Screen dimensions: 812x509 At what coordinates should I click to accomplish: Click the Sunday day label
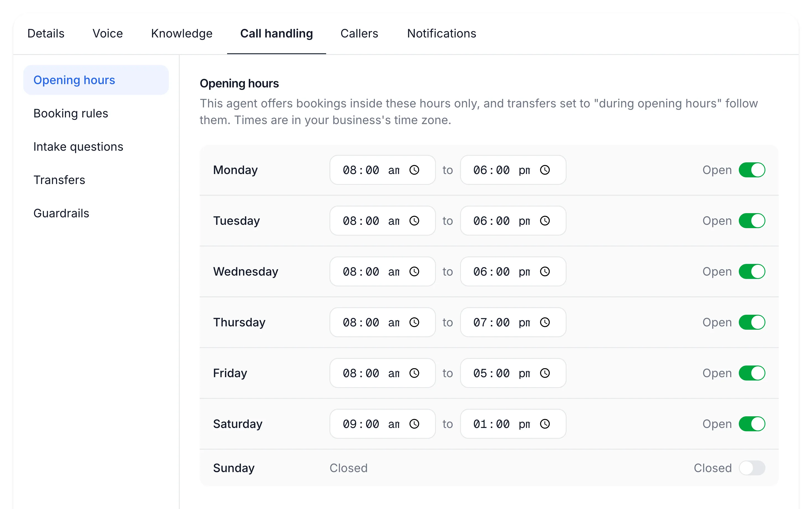point(234,468)
